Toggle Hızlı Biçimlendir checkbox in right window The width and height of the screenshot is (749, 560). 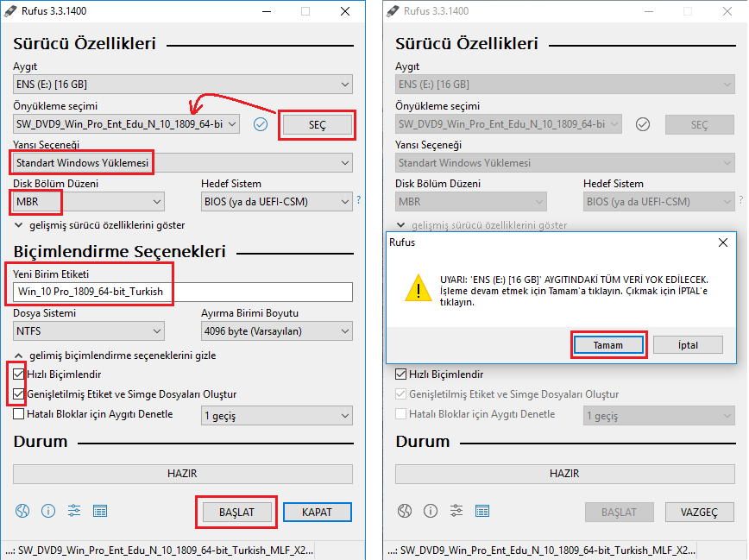coord(400,374)
